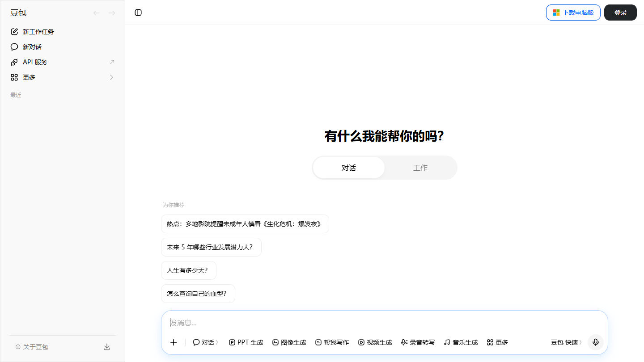
Task: Click the microphone voice input icon
Action: coord(596,342)
